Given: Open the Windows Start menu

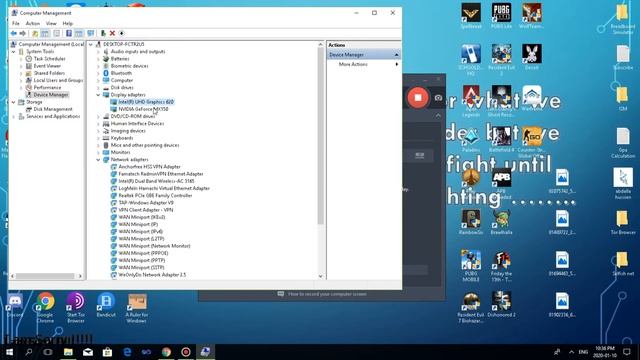Looking at the screenshot, I should point(9,352).
